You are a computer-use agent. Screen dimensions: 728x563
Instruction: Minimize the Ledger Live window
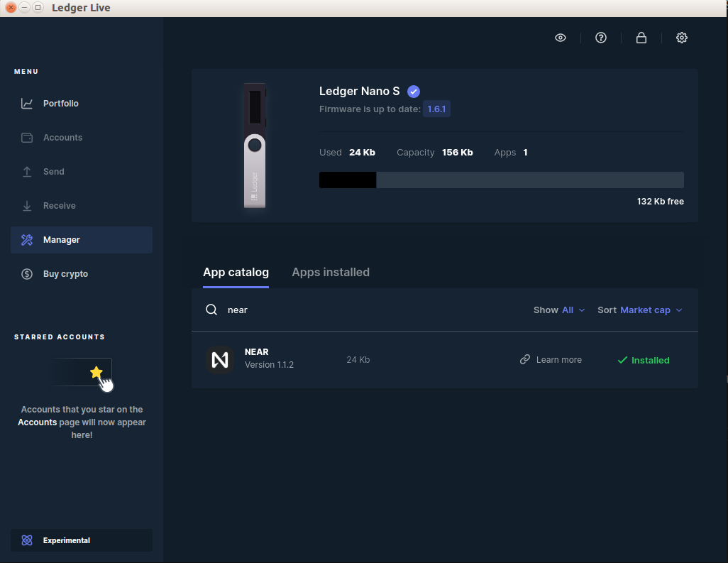point(25,7)
